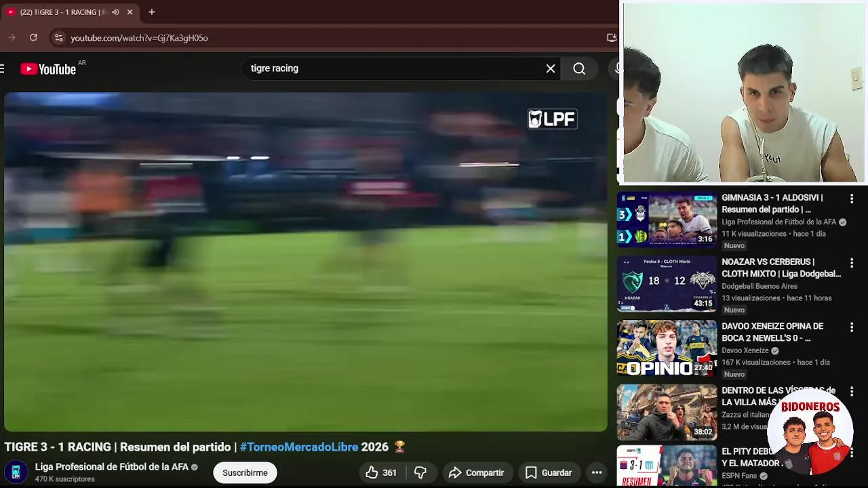Click '11 K visualizaciones' under Gimnasia video
868x488 pixels.
754,234
